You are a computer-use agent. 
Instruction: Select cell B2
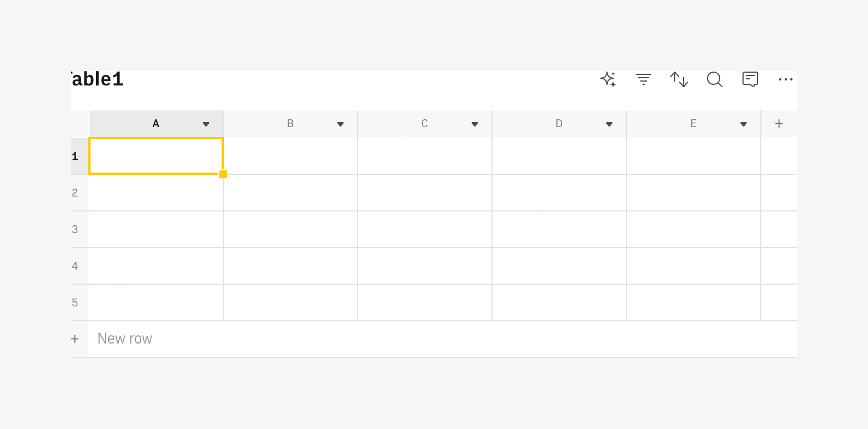(290, 193)
